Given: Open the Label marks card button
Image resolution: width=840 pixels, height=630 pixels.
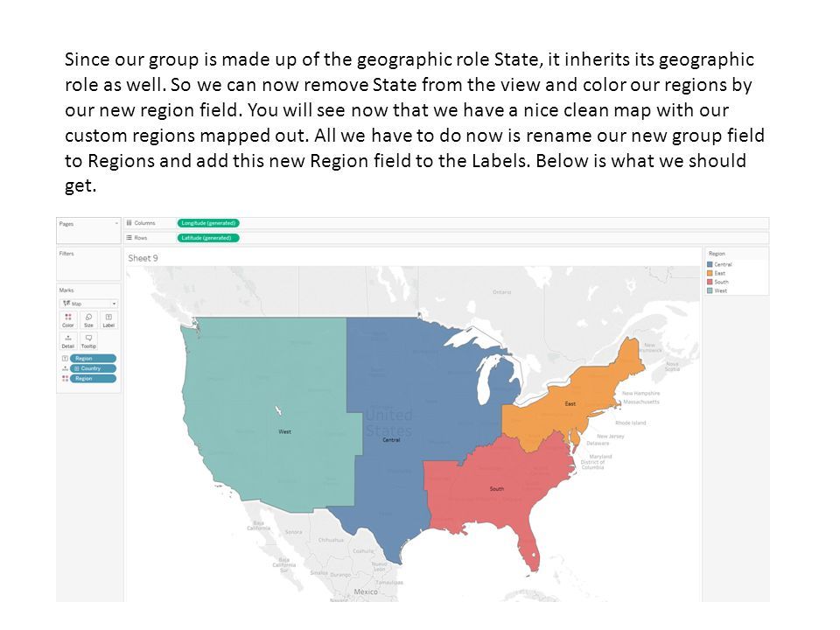Looking at the screenshot, I should pos(108,320).
